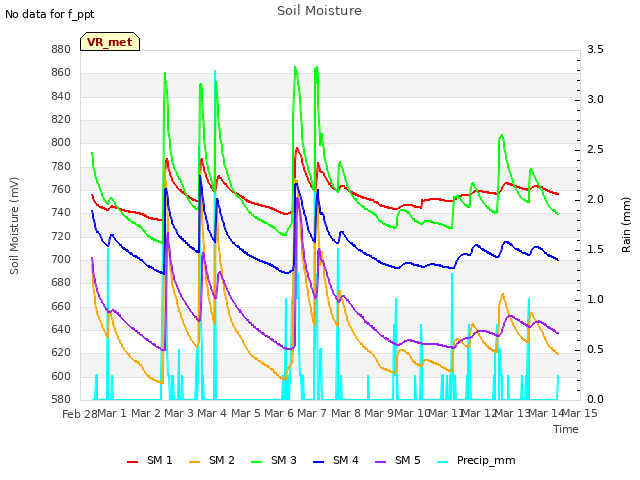Select the SM 1 legend label
This screenshot has width=640, height=480.
click(160, 460)
